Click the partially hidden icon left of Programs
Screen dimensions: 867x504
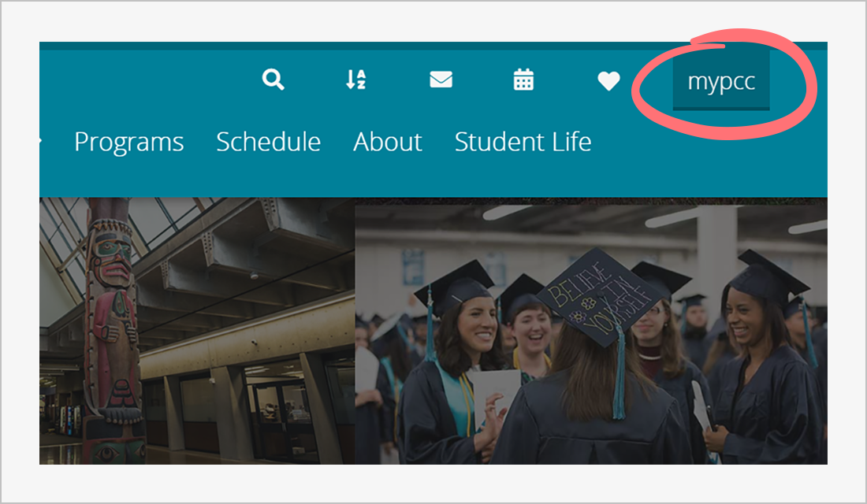point(41,142)
